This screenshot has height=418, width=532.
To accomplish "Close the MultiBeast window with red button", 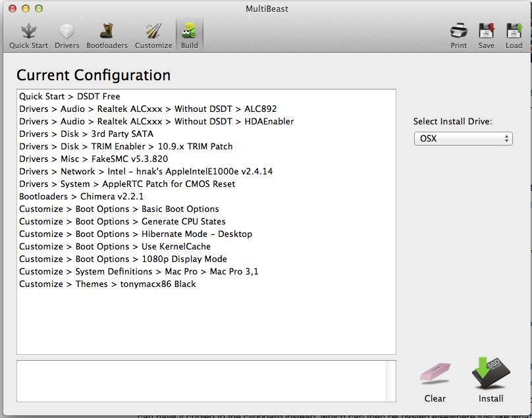I will (x=13, y=9).
